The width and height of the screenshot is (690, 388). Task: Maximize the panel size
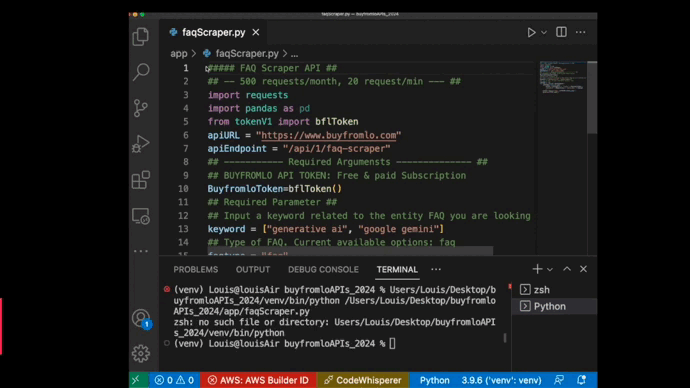(x=567, y=269)
